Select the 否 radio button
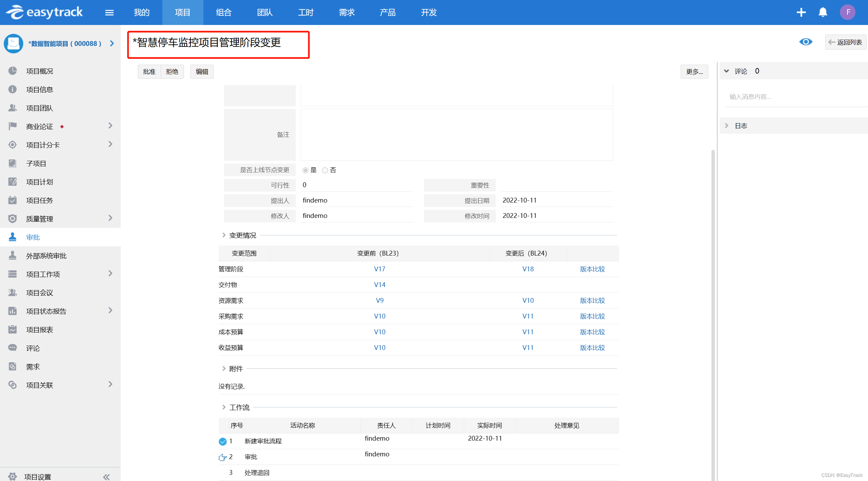The image size is (868, 481). (325, 170)
